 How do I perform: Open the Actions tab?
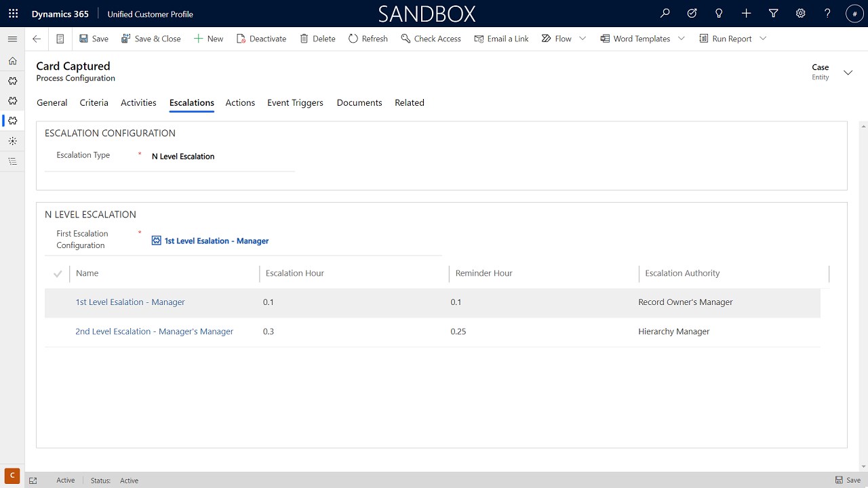pyautogui.click(x=240, y=103)
